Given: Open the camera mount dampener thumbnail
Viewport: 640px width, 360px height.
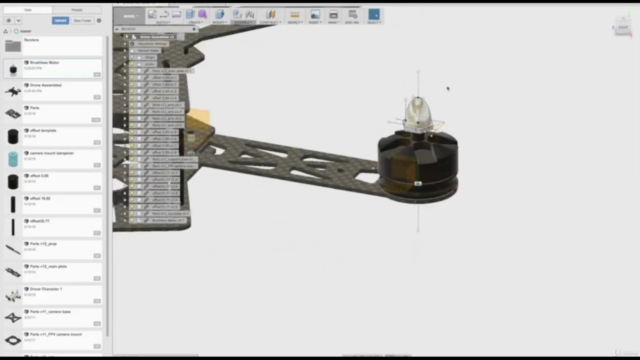Looking at the screenshot, I should (x=13, y=159).
